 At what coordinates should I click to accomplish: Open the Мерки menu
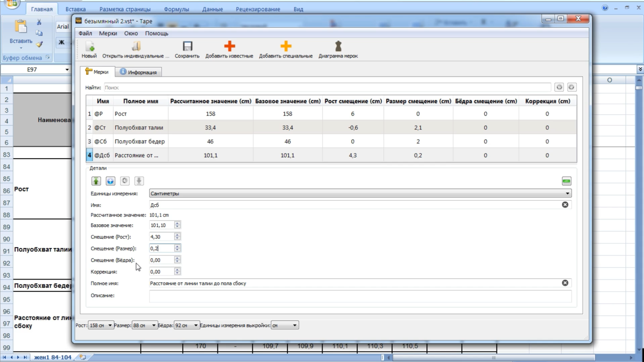coord(108,33)
